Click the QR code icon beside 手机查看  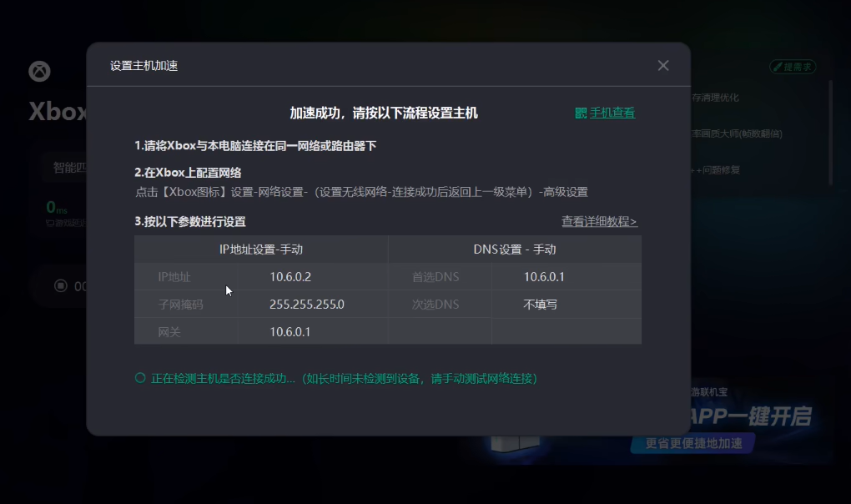pyautogui.click(x=581, y=113)
